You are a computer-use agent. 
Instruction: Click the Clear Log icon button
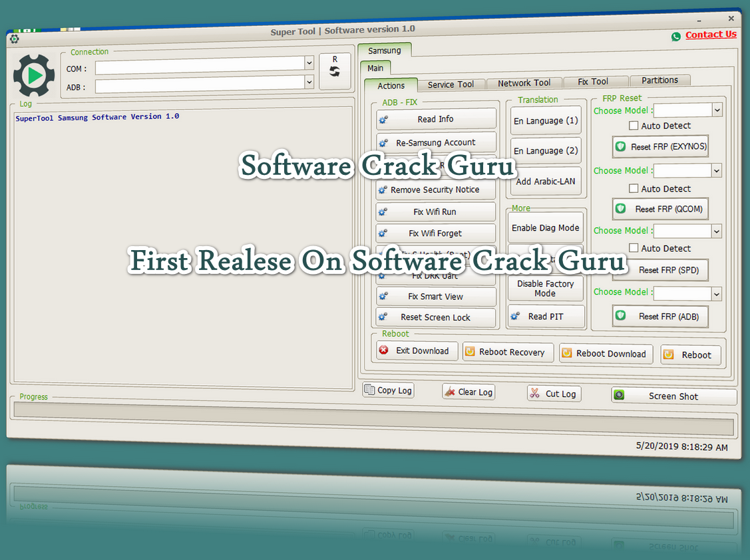tap(469, 392)
